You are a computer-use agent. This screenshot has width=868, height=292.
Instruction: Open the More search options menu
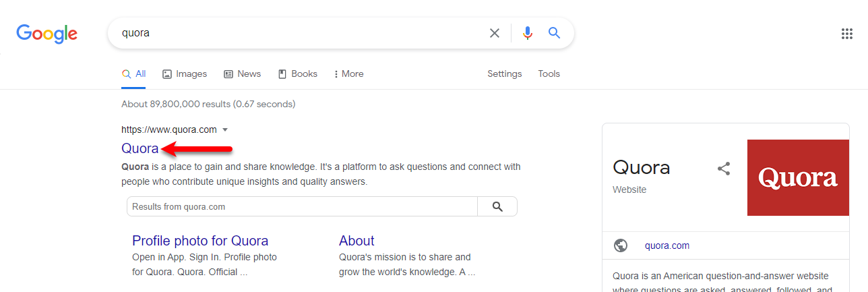(349, 74)
